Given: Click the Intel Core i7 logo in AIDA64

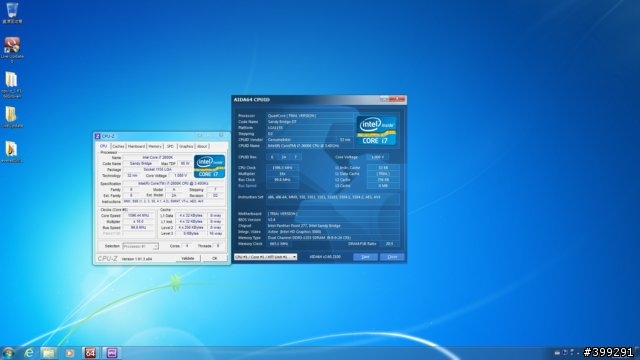Looking at the screenshot, I should pos(376,131).
